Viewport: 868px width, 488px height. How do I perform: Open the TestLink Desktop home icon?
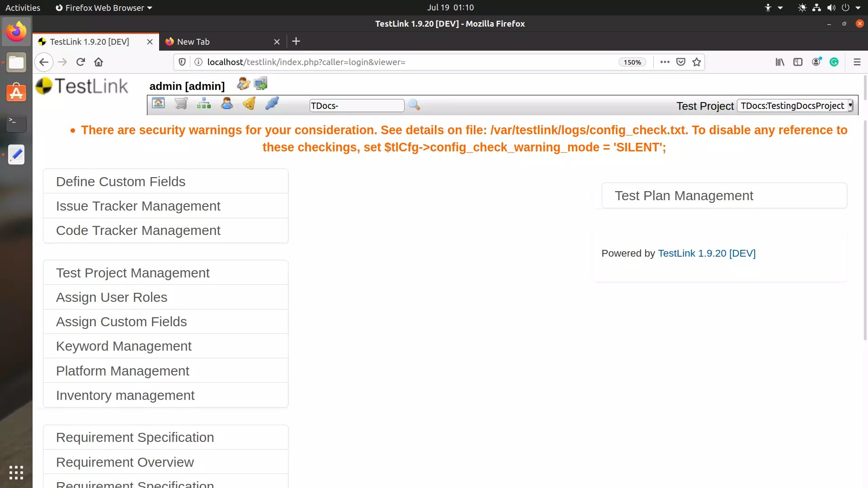tap(158, 103)
